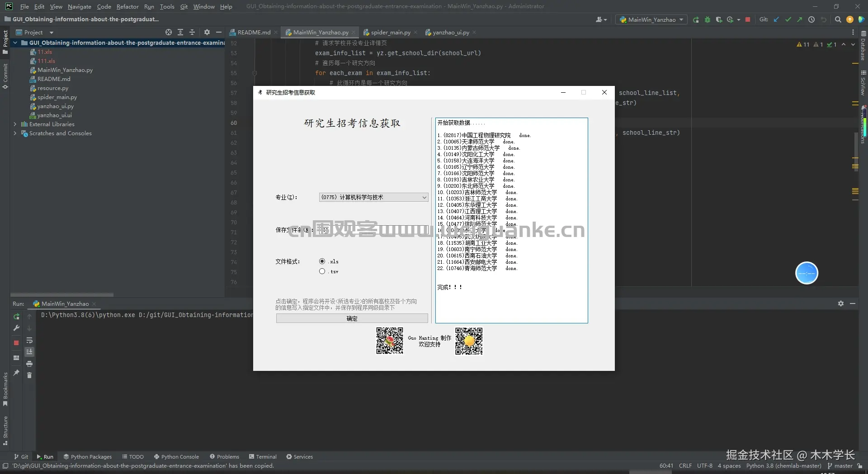Image resolution: width=868 pixels, height=474 pixels.
Task: Open the Services tool window
Action: [299, 457]
